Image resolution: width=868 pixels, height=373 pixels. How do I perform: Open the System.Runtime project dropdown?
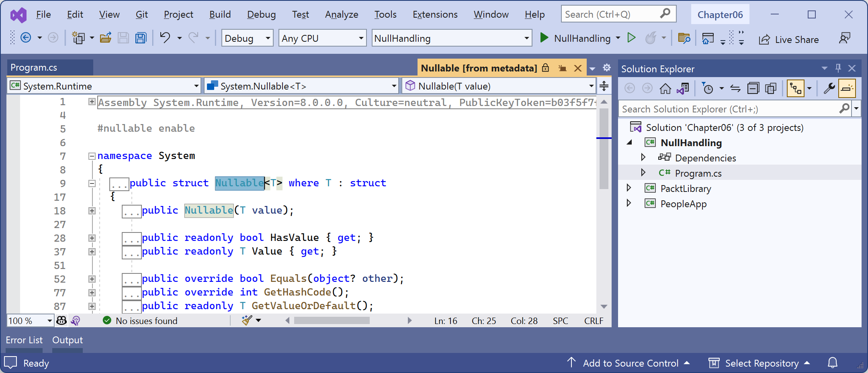click(x=104, y=86)
